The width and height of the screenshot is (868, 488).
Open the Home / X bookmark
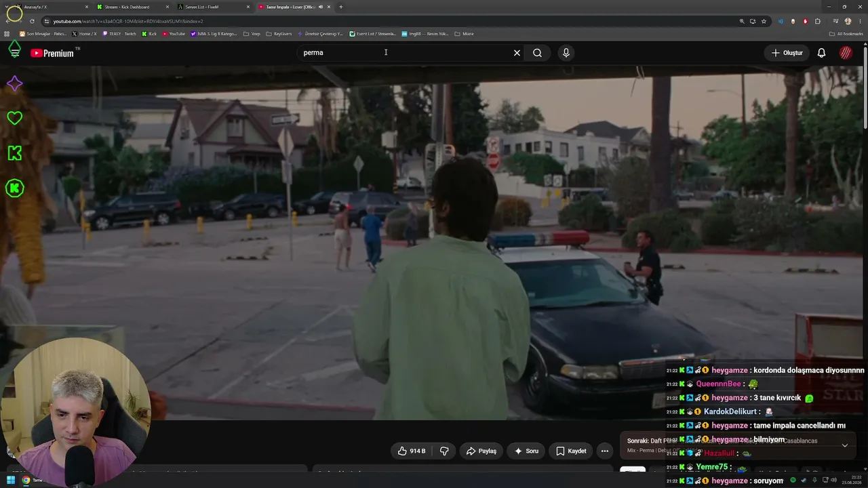(84, 33)
